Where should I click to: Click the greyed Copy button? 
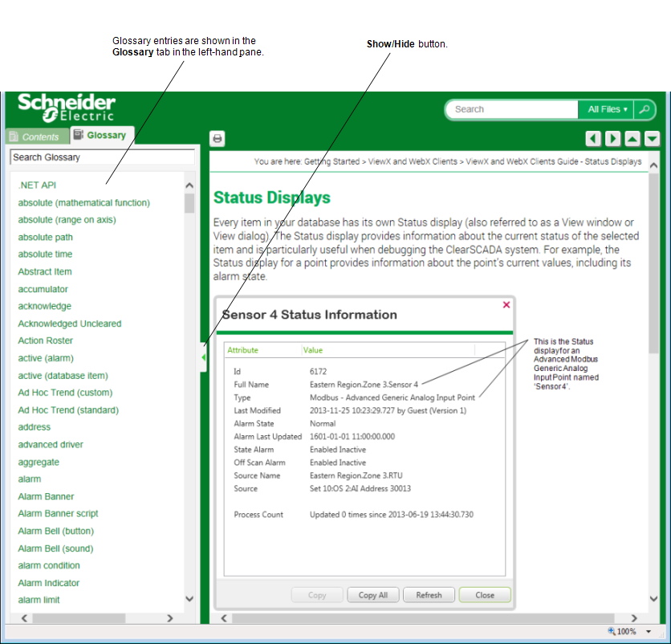pos(317,595)
